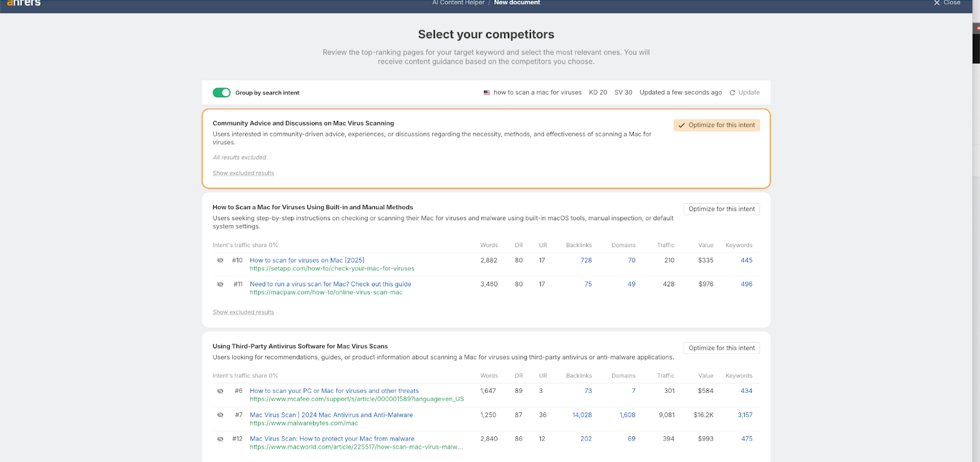Click backlinks value 202 for macworld
Screen dimensions: 980x462
click(x=586, y=439)
